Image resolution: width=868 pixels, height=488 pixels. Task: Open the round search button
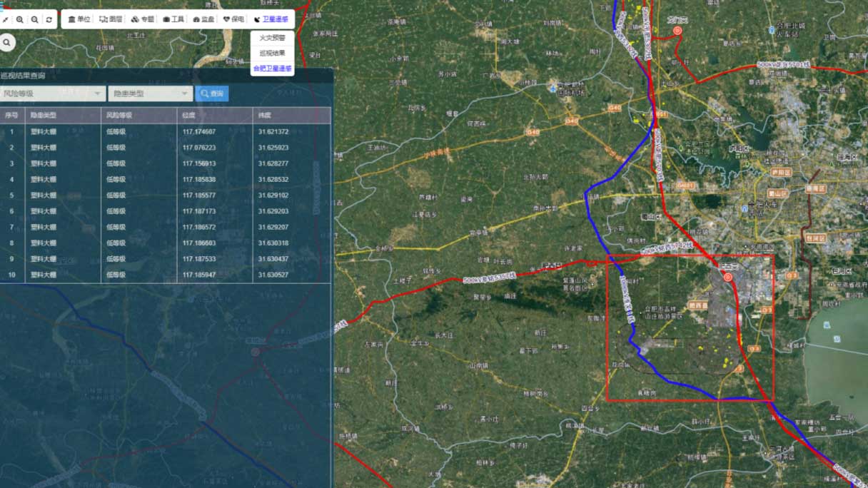[7, 43]
